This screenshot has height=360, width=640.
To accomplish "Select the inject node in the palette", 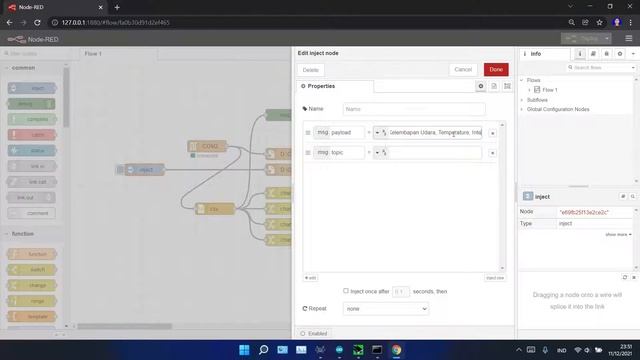I will tap(32, 88).
